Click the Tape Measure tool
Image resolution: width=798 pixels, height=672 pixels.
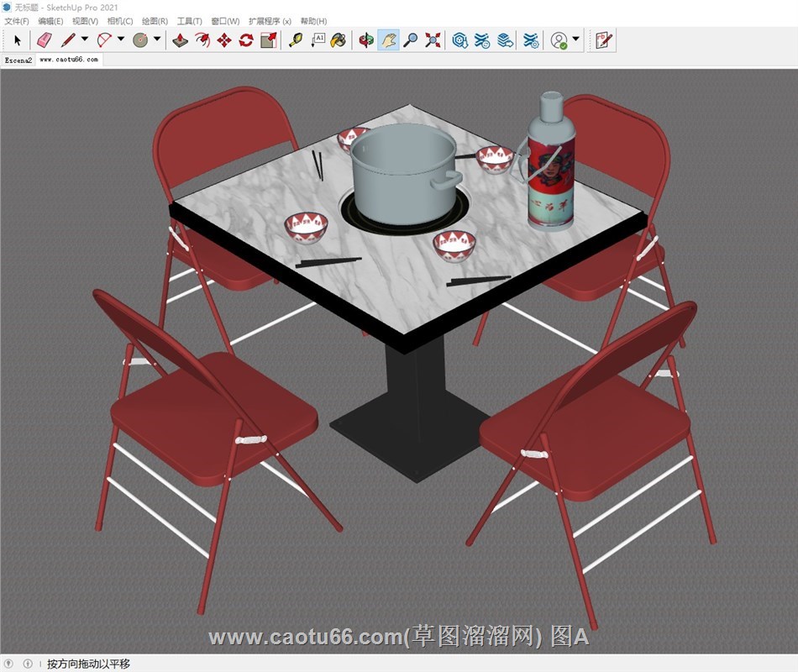295,39
